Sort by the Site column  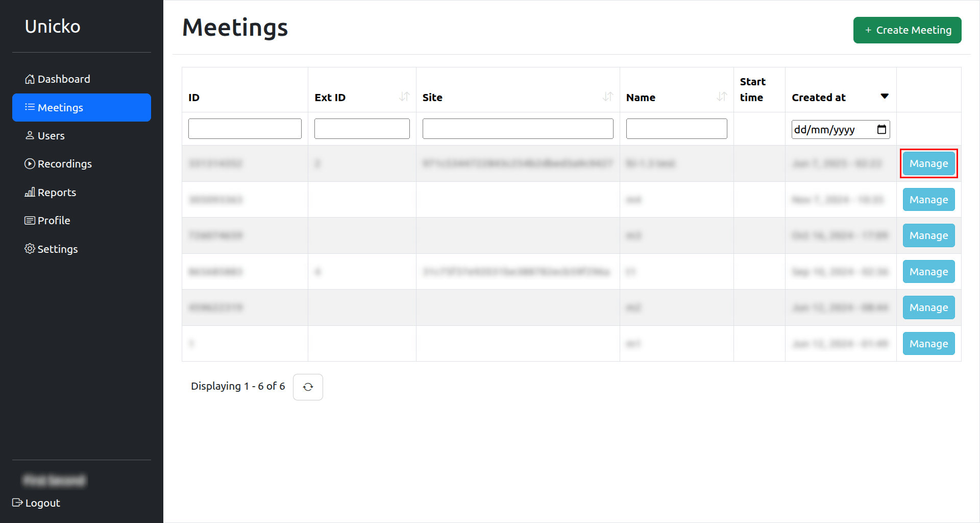pos(607,97)
